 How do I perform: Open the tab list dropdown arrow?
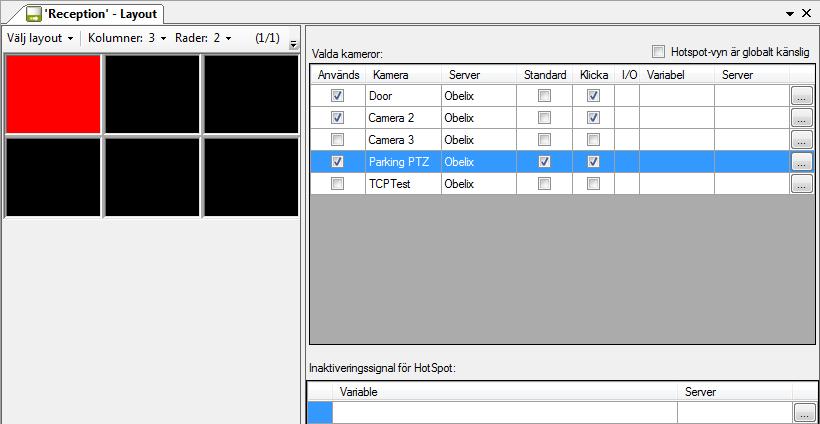pos(790,14)
